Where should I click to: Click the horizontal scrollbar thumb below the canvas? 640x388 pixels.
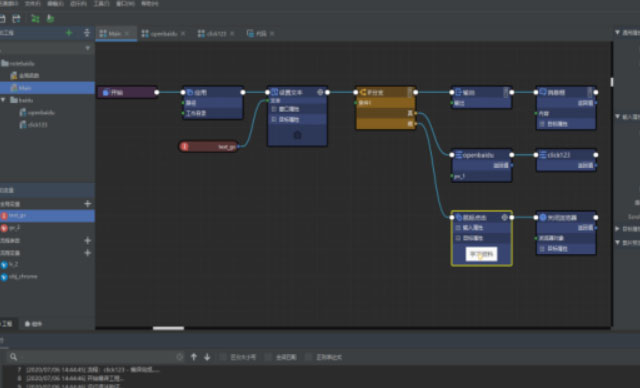169,328
